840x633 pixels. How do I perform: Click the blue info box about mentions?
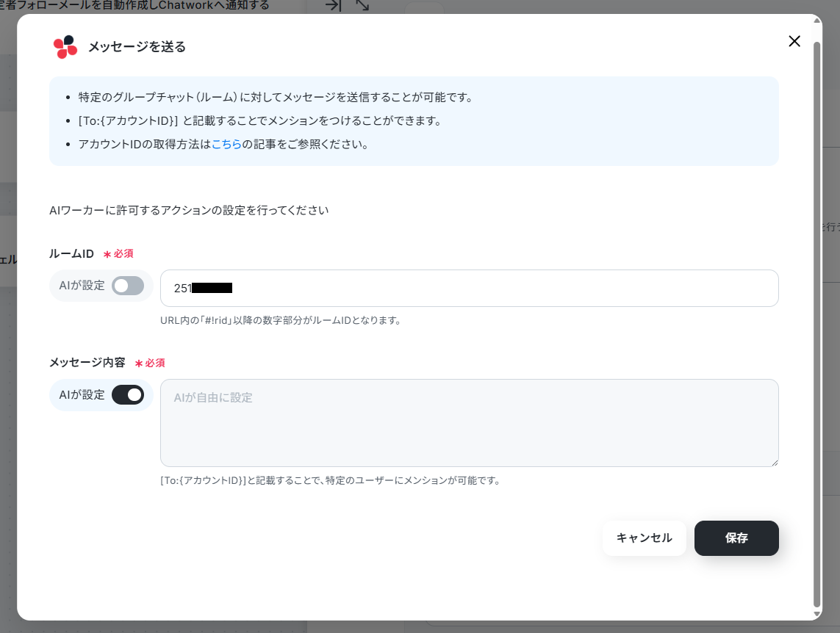click(x=414, y=121)
